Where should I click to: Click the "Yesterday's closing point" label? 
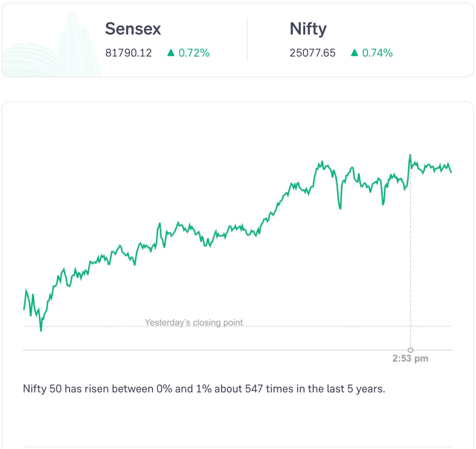click(x=194, y=322)
